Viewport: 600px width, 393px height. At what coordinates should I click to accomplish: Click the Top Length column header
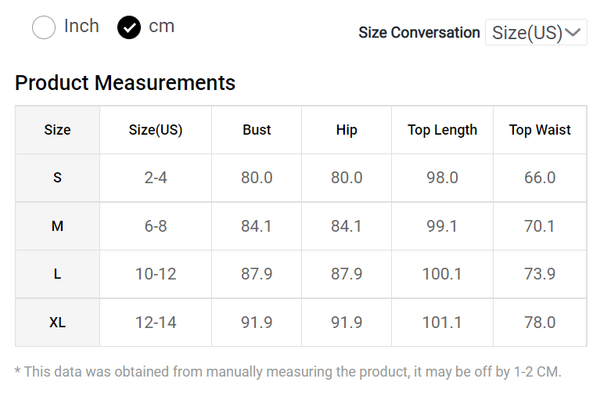click(442, 130)
